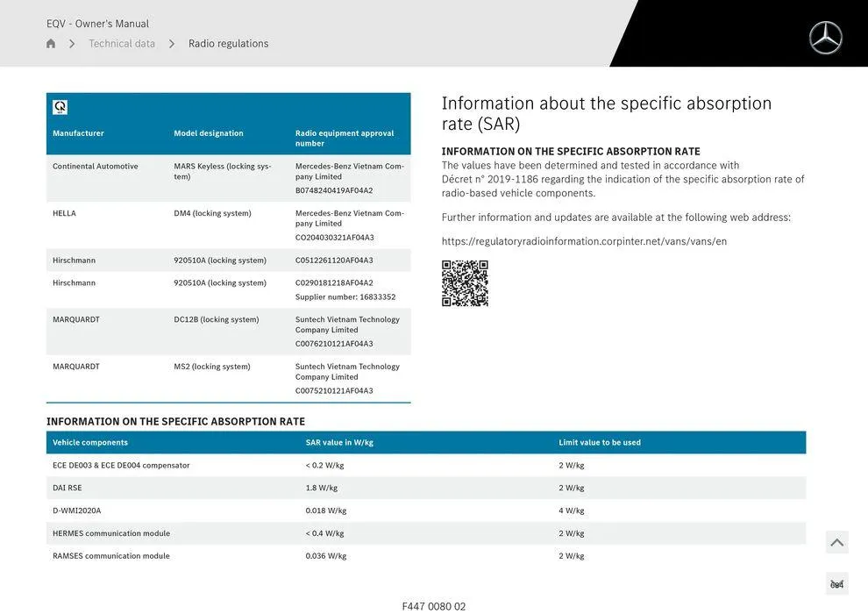This screenshot has height=614, width=868.
Task: Scan-click the QR code image
Action: (x=465, y=283)
